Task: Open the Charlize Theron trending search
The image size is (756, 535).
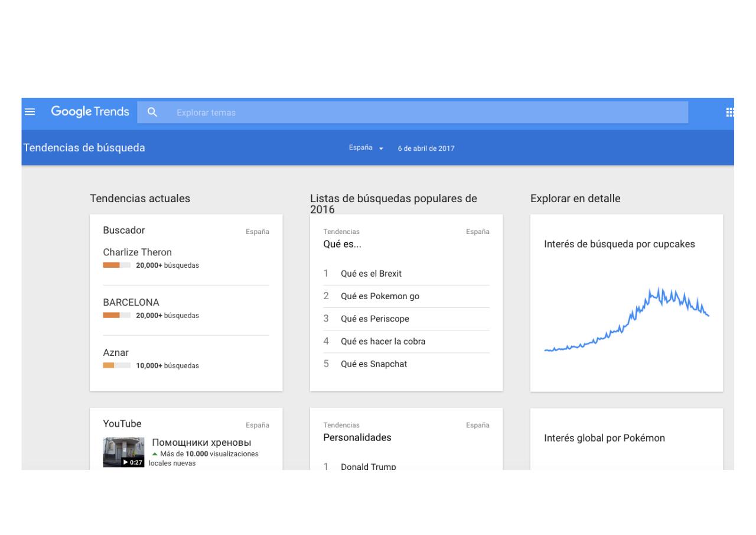Action: [x=137, y=252]
